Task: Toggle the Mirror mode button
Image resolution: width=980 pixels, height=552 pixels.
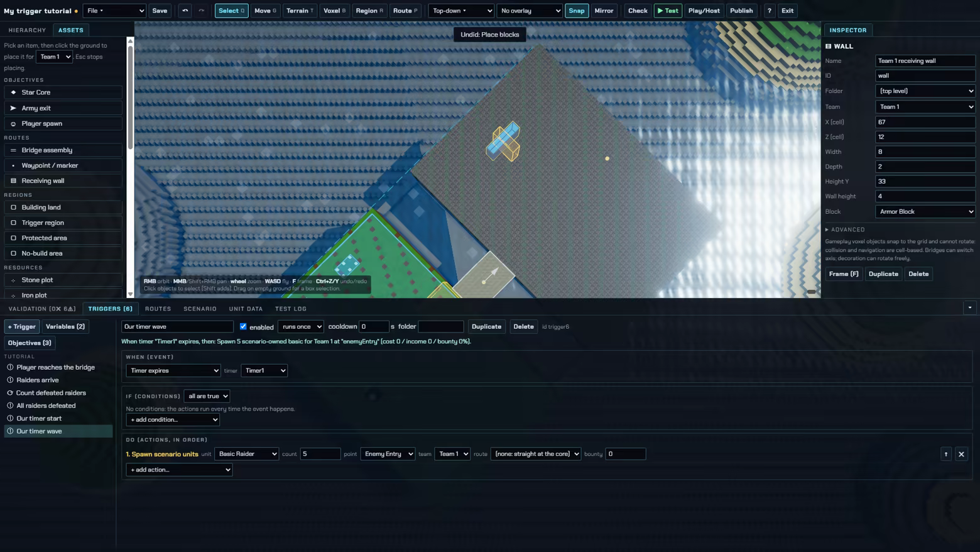Action: pos(604,11)
